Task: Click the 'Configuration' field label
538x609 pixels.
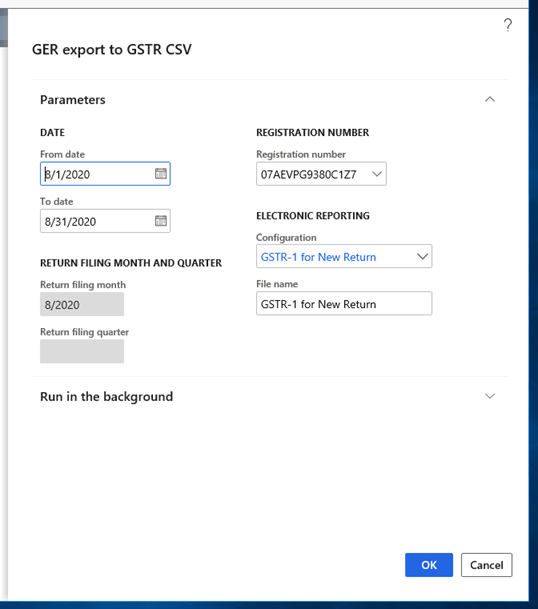Action: coord(286,237)
